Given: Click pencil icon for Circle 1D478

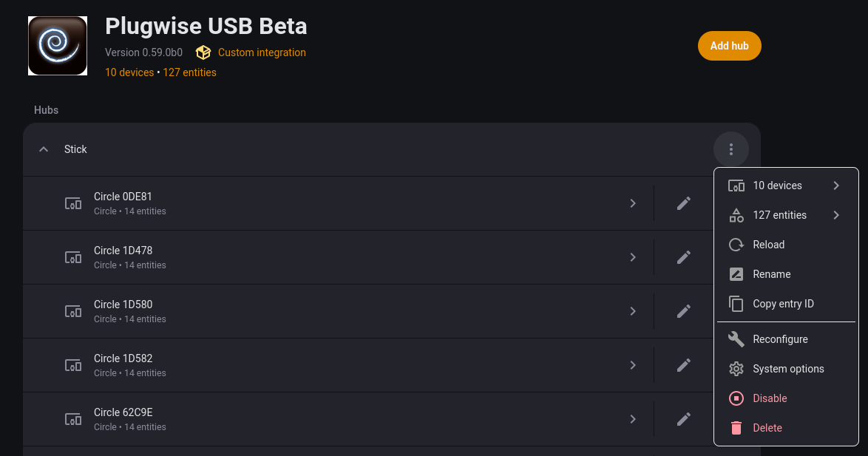Looking at the screenshot, I should (684, 257).
